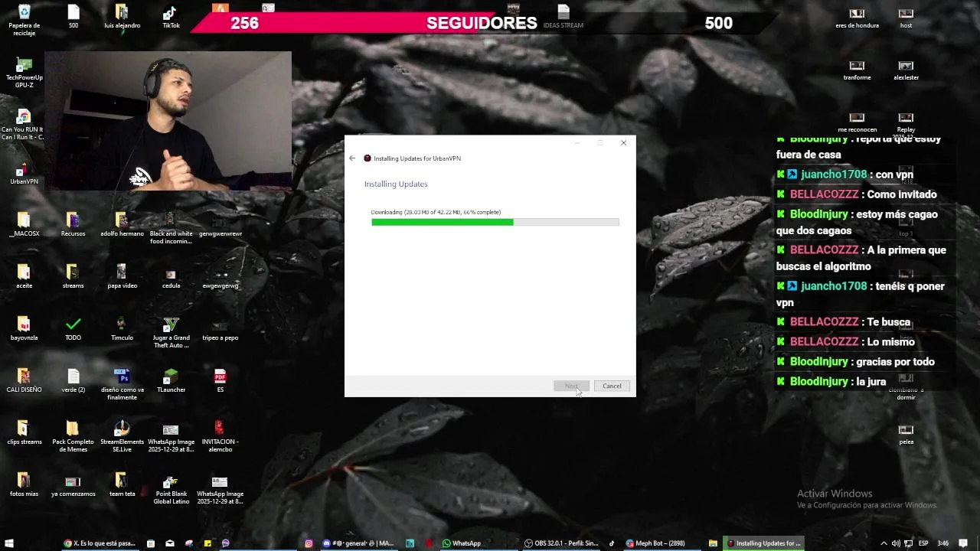
Task: Click the webcam overlay feed
Action: (168, 121)
